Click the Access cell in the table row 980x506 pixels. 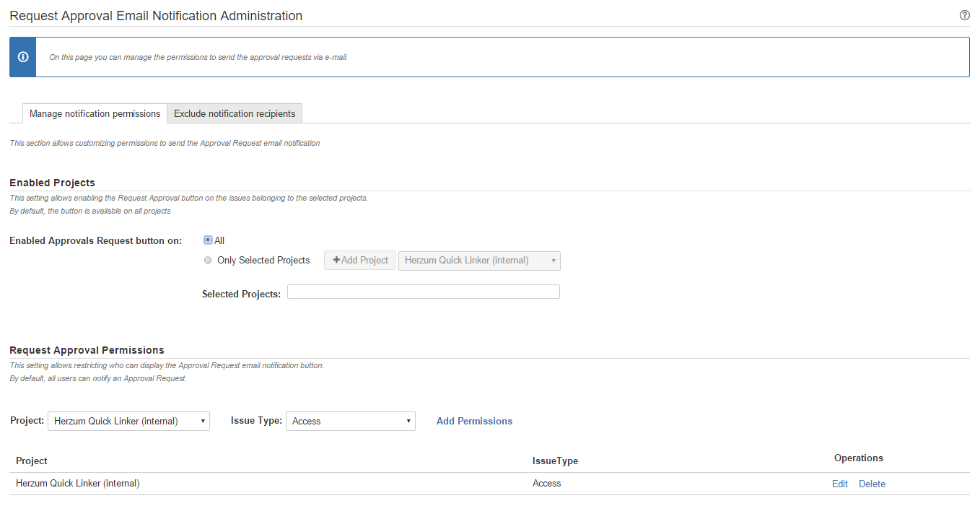[x=546, y=484]
